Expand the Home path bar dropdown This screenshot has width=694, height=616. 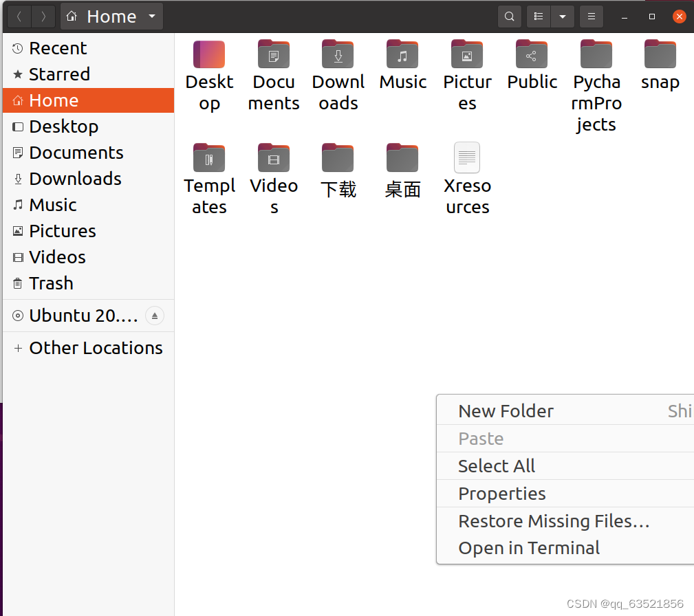151,16
